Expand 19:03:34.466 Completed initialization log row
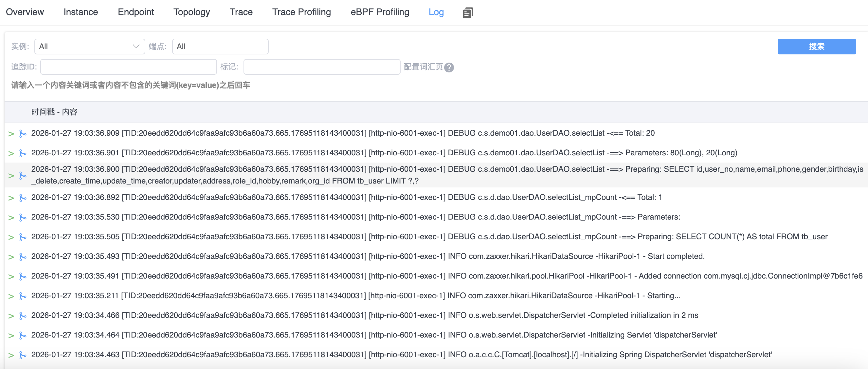868x369 pixels. tap(11, 316)
